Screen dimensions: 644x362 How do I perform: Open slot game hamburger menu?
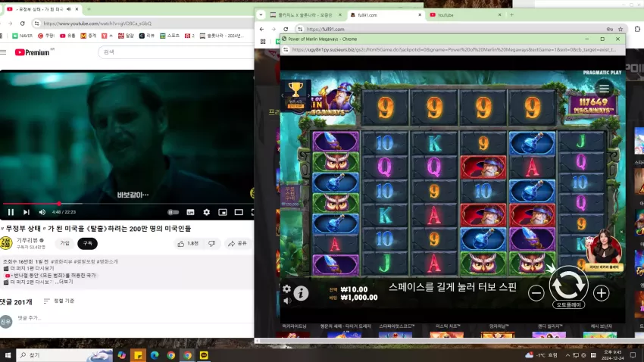click(604, 89)
